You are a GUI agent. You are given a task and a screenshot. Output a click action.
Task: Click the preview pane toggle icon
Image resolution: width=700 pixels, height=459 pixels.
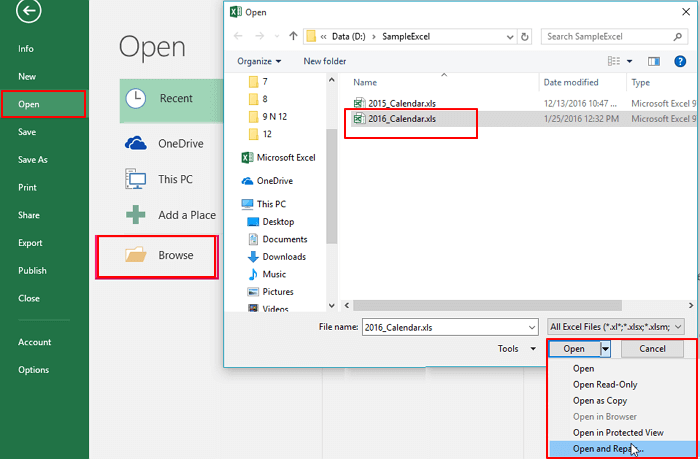(x=653, y=61)
